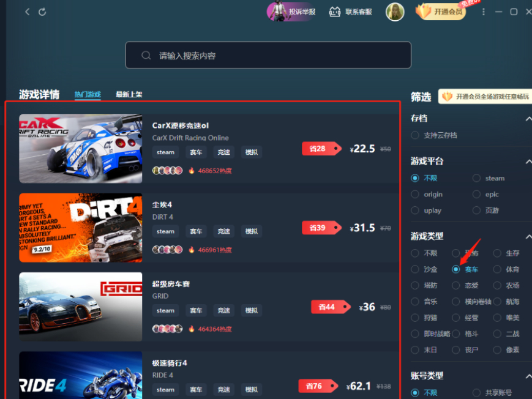Click the 竞速 tag on DiRT 4 row

[223, 231]
